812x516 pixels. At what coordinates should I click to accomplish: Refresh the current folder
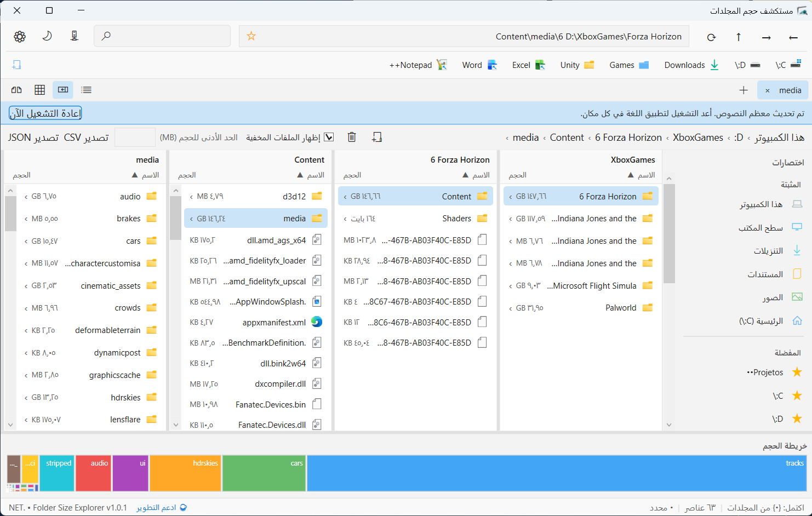pos(711,37)
